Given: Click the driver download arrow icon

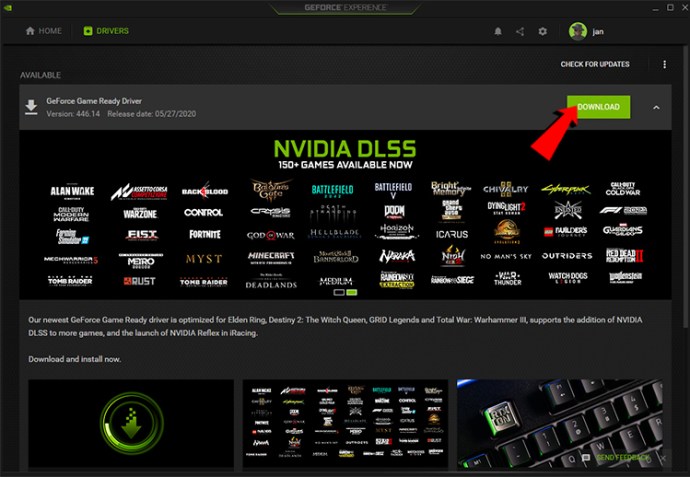Looking at the screenshot, I should coord(31,107).
